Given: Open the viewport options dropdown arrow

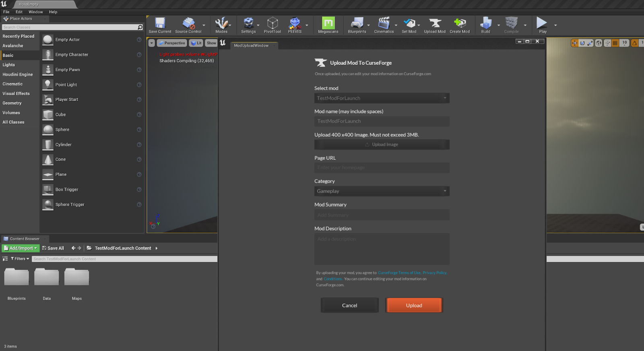Looking at the screenshot, I should click(x=152, y=43).
